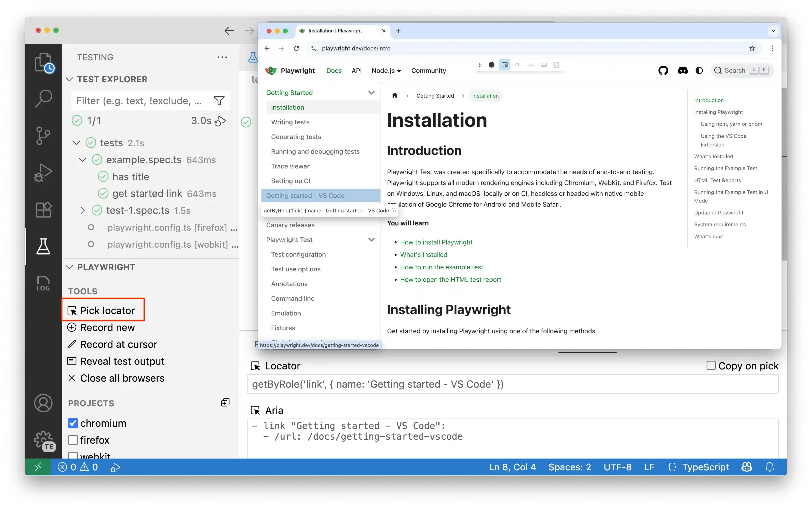The image size is (812, 509).
Task: Click the GitHub icon on Playwright site
Action: pos(663,70)
